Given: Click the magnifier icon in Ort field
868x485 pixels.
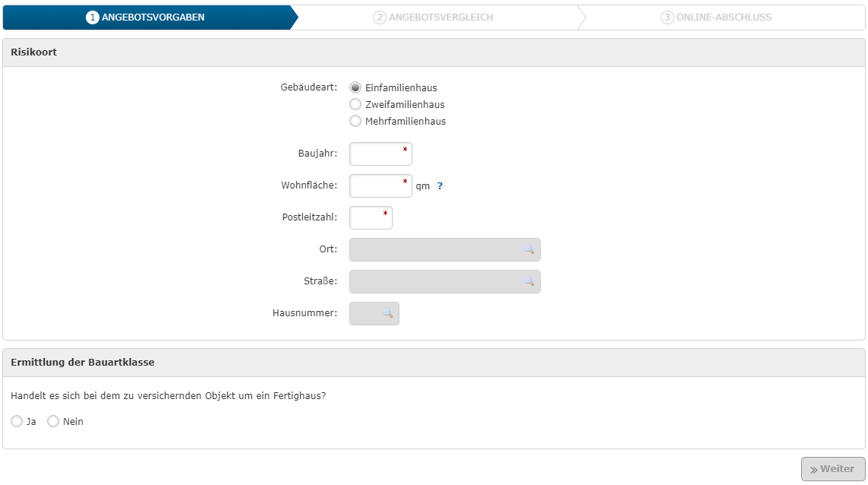Looking at the screenshot, I should point(529,250).
